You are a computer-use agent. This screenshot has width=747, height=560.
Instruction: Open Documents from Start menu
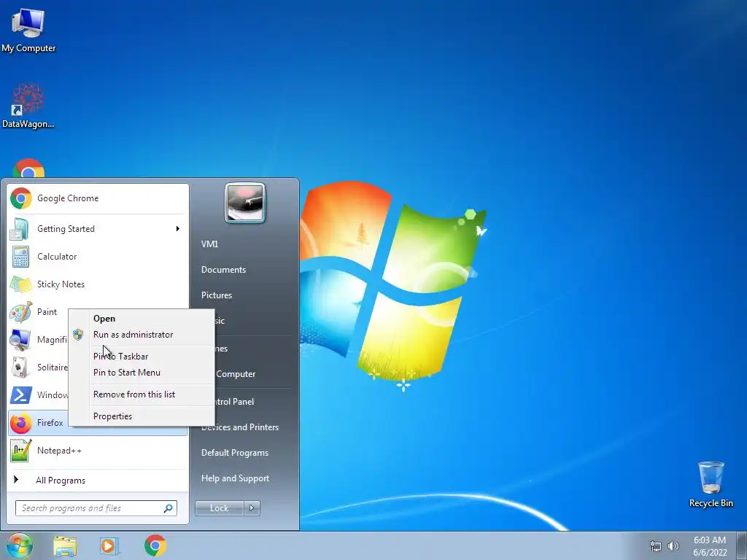[223, 270]
